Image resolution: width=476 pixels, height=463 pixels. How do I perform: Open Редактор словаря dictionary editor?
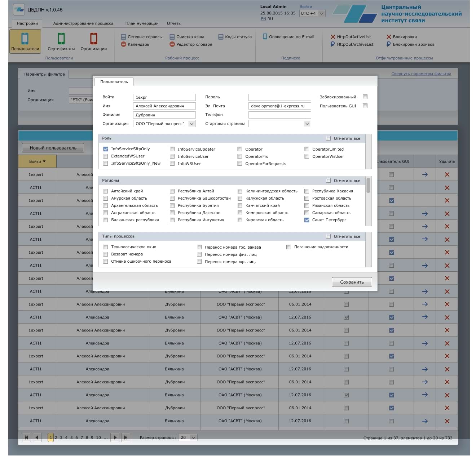tap(172, 44)
